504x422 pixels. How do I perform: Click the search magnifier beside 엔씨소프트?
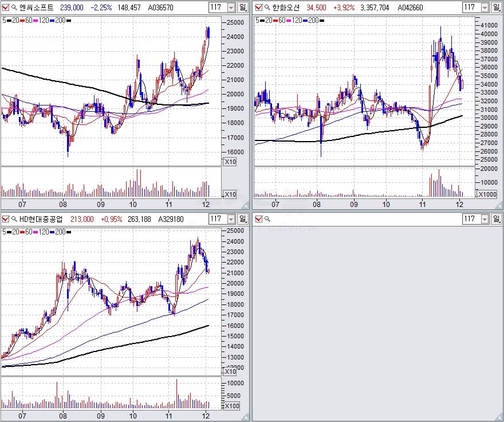(x=14, y=7)
